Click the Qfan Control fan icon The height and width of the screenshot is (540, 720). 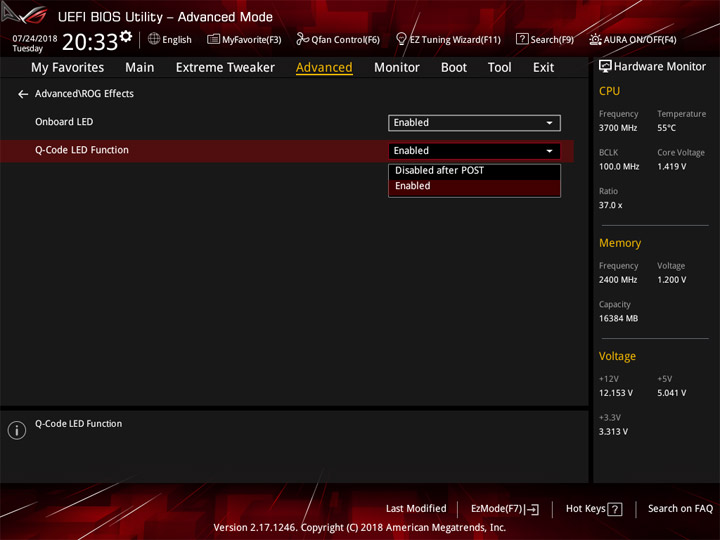pyautogui.click(x=302, y=39)
